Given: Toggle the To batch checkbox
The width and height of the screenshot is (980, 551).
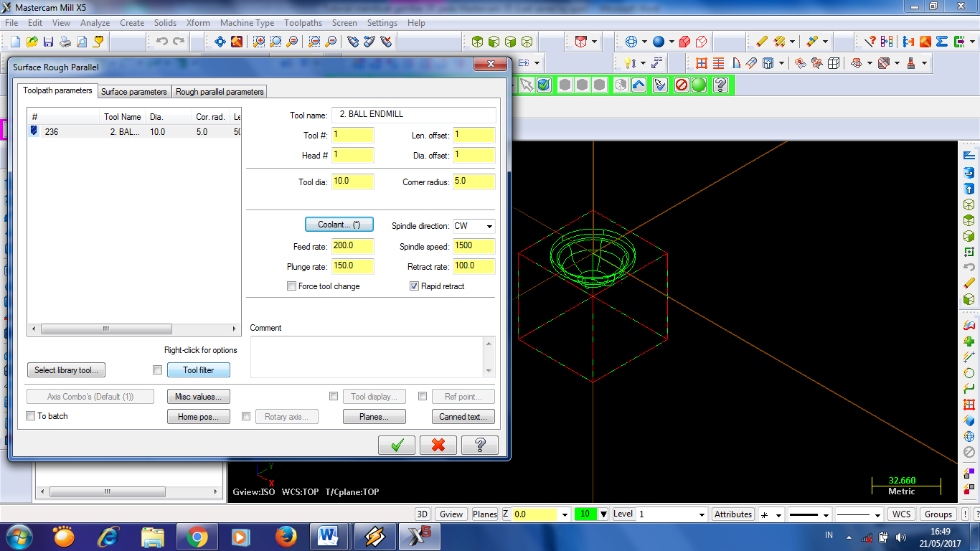Looking at the screenshot, I should pyautogui.click(x=30, y=416).
